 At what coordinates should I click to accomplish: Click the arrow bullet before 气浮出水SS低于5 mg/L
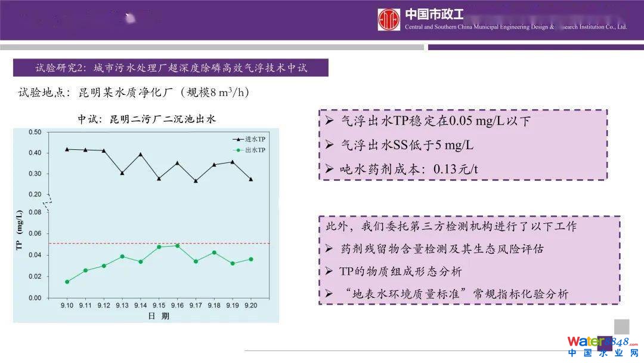pyautogui.click(x=330, y=144)
